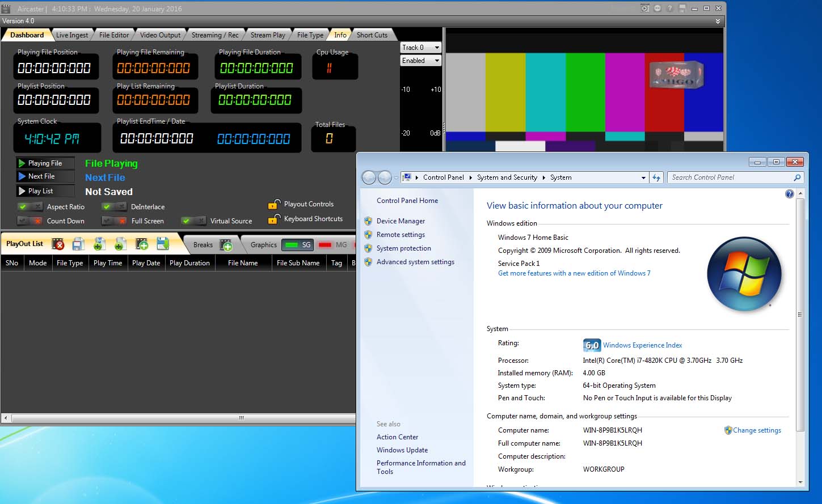
Task: Click the help question mark in Aircaster title bar
Action: coord(670,9)
